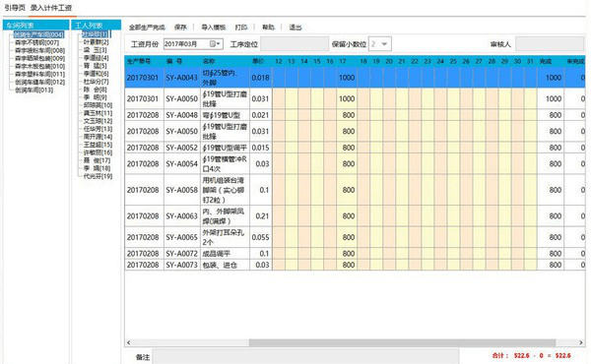Click code cell SY-A0072
Screen dimensions: 591x364
click(x=182, y=254)
